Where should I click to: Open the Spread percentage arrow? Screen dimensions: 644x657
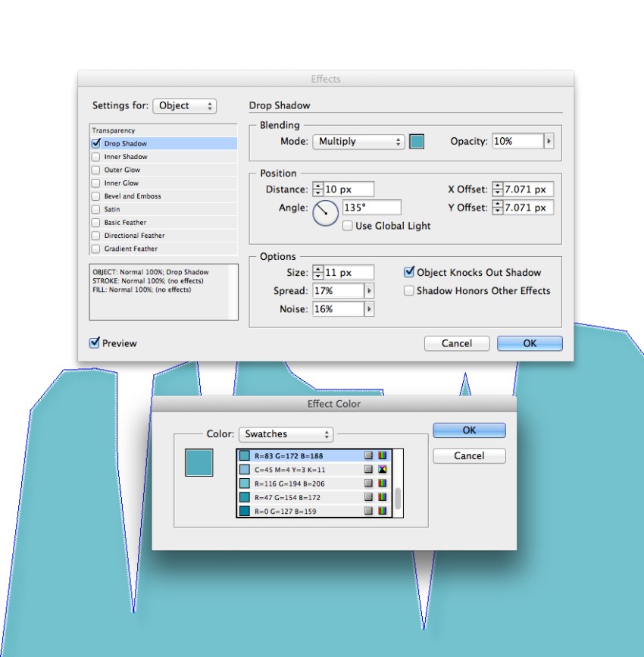[x=369, y=291]
